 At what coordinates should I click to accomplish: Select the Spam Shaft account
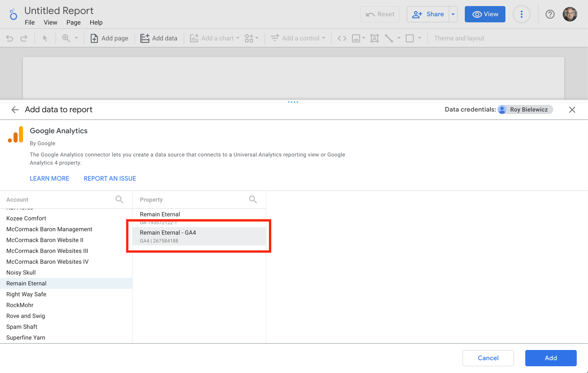pos(66,327)
